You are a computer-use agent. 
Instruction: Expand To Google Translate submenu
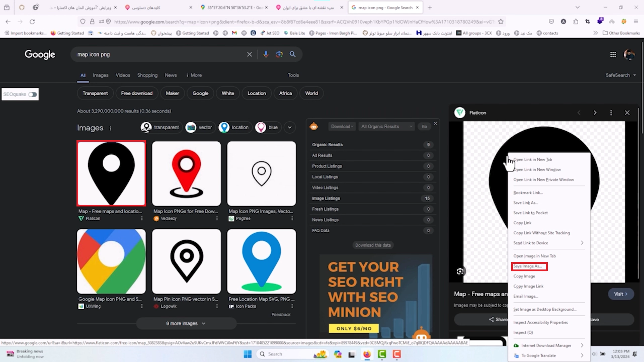click(x=548, y=356)
